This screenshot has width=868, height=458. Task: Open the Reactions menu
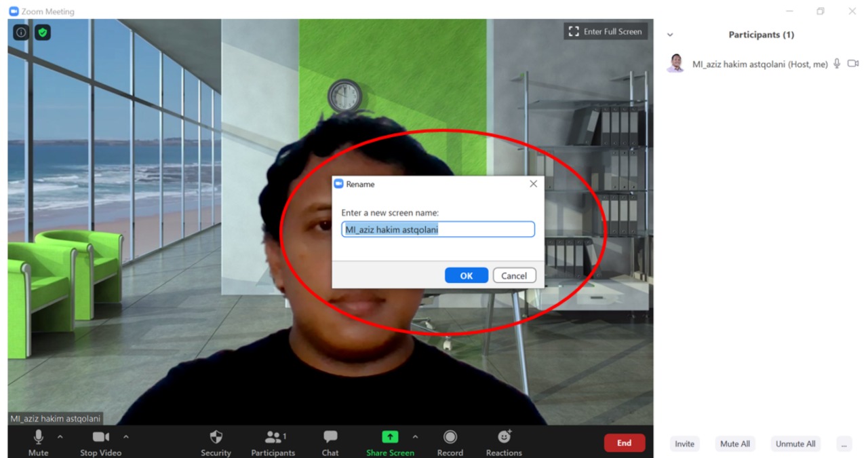click(x=504, y=437)
